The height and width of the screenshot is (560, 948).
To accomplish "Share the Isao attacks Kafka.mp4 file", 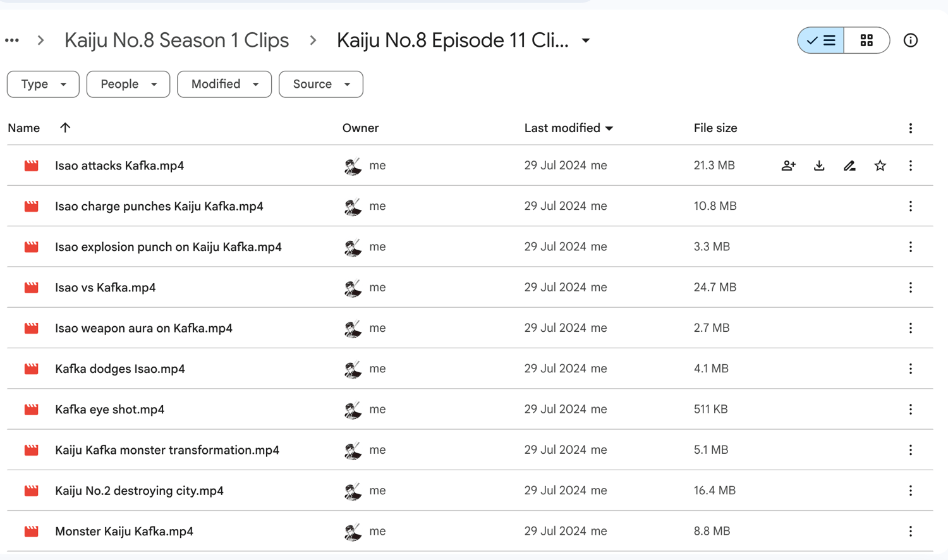I will point(788,166).
